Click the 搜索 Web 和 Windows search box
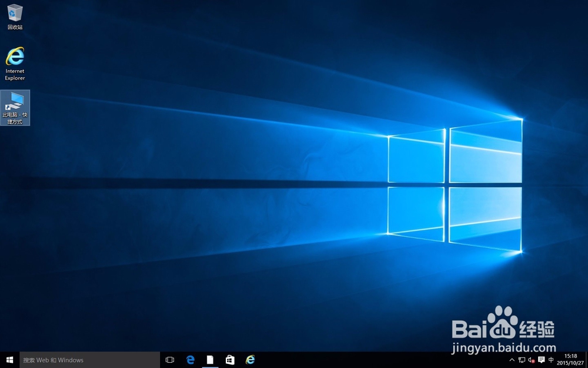The image size is (588, 368). [x=89, y=360]
